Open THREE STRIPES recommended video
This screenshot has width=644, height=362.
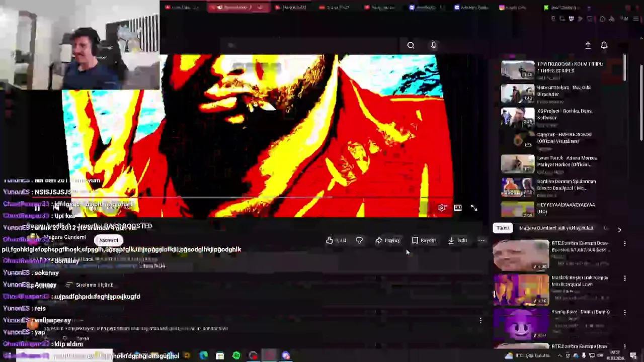[552, 70]
